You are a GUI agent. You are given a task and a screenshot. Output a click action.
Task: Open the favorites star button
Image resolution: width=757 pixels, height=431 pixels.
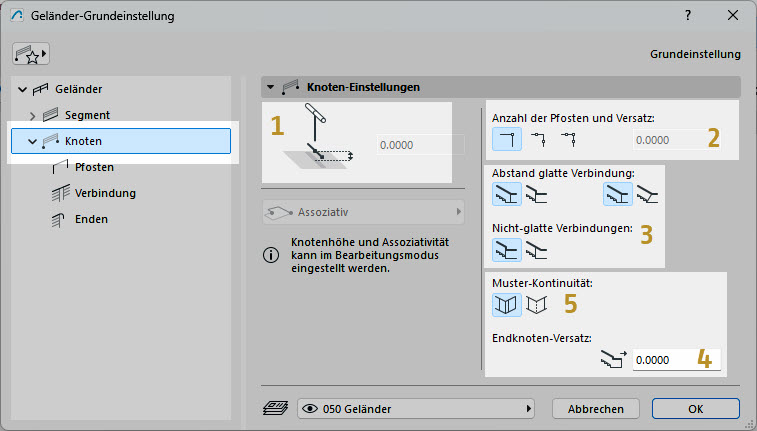[29, 53]
